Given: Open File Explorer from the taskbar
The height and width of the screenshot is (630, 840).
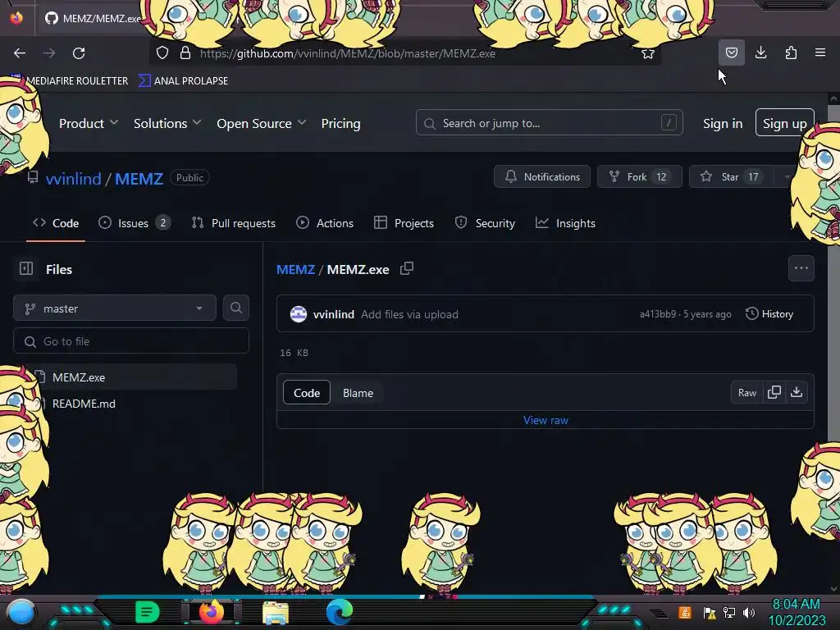Looking at the screenshot, I should [276, 613].
